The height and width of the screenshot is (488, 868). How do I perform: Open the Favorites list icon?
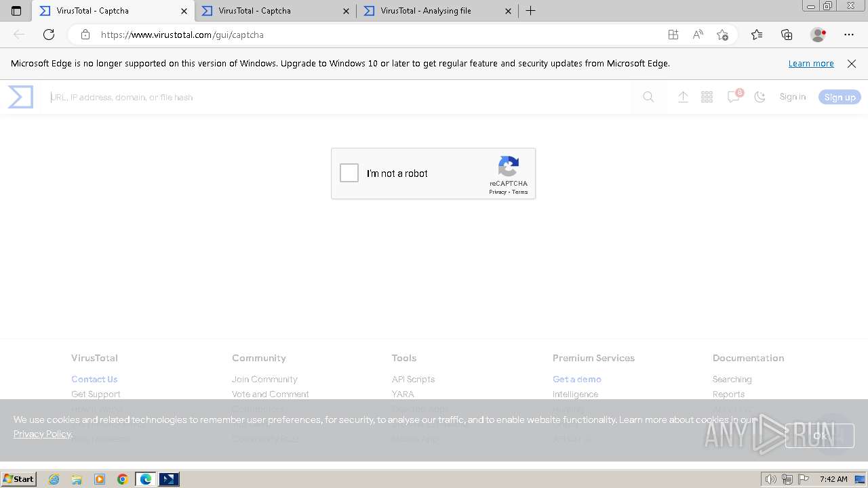point(757,35)
